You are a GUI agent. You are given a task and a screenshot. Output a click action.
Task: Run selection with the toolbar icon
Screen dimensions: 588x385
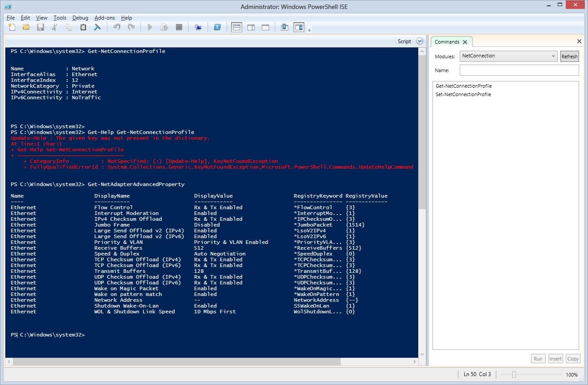(x=164, y=28)
